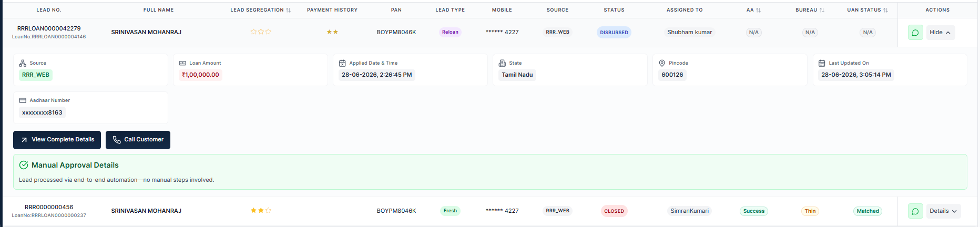Click the Source column header
This screenshot has height=227, width=980.
(557, 10)
